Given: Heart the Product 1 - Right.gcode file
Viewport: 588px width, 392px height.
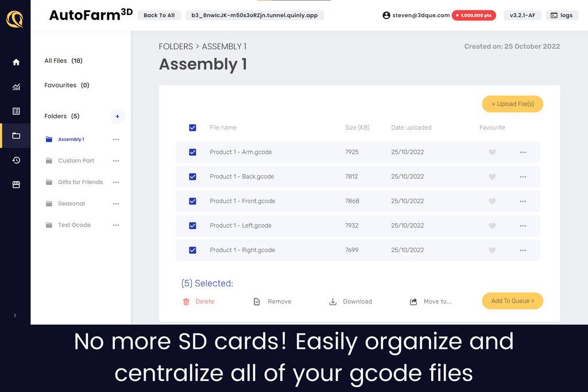Looking at the screenshot, I should (492, 250).
